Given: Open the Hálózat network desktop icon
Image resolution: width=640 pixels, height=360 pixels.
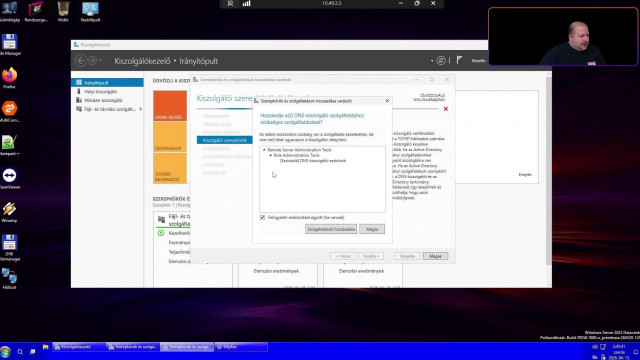Looking at the screenshot, I should tap(9, 279).
